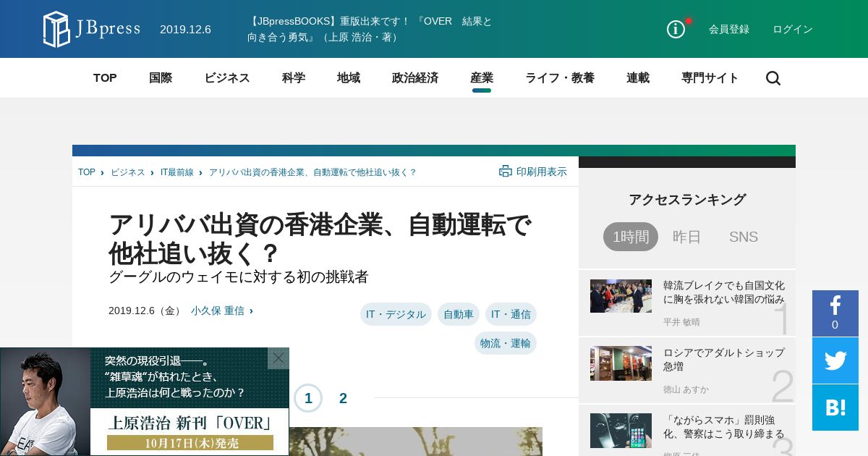Screen dimensions: 868x456
Task: Open the ロシアでアダルトショップ article thumbnail
Action: pos(621,363)
